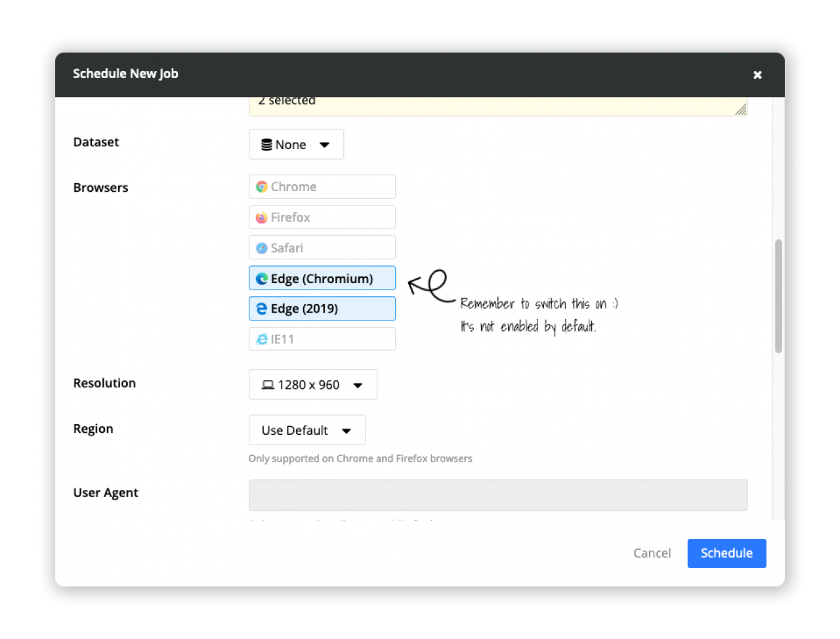This screenshot has height=639, width=840.
Task: Click the Firefox logo icon
Action: 261,218
